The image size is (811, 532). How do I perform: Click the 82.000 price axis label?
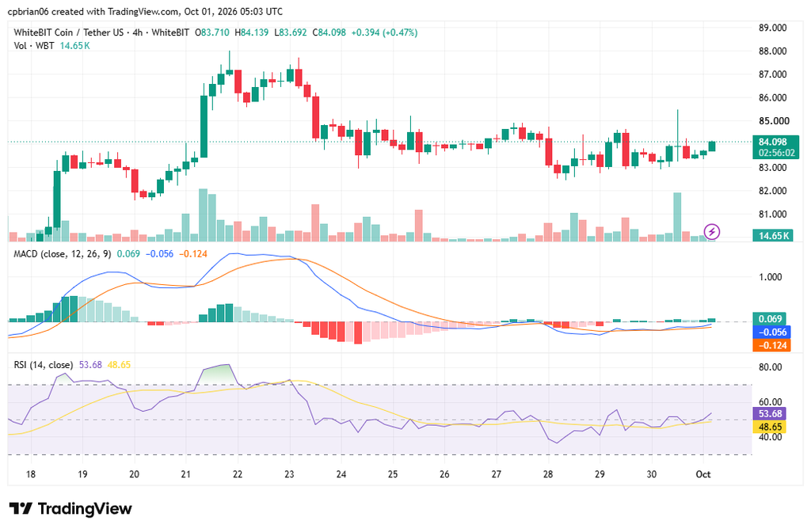coord(773,191)
